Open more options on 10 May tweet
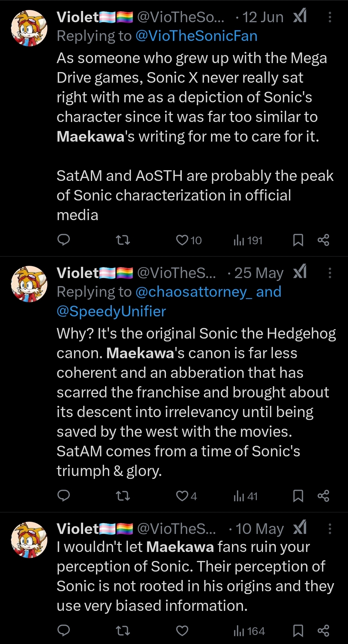348x644 pixels. [330, 529]
